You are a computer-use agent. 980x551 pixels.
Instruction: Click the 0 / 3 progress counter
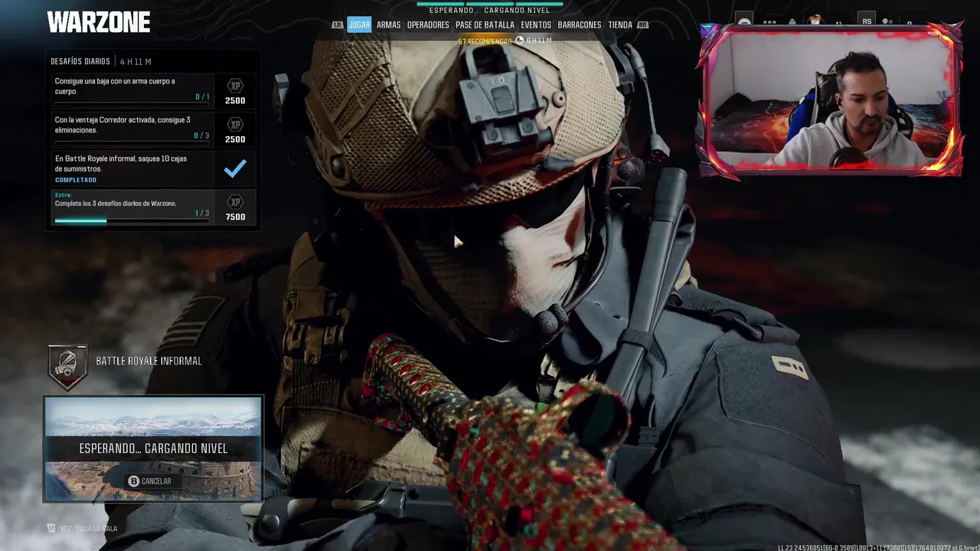click(202, 135)
